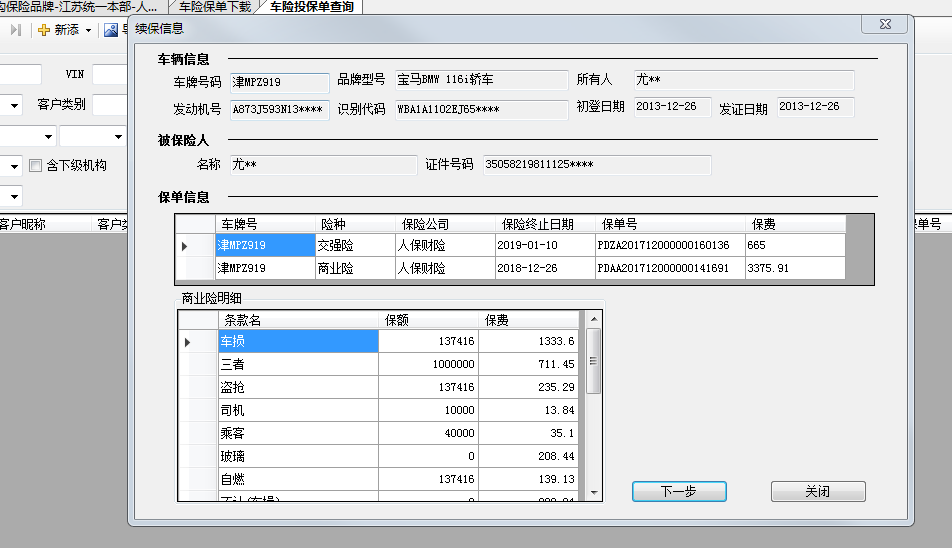The image size is (952, 548).
Task: Click the 关闭 button
Action: point(817,492)
